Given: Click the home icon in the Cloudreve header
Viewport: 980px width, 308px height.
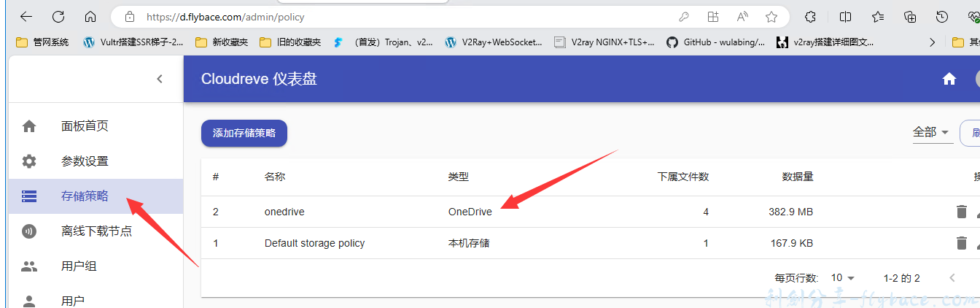Looking at the screenshot, I should (x=949, y=80).
